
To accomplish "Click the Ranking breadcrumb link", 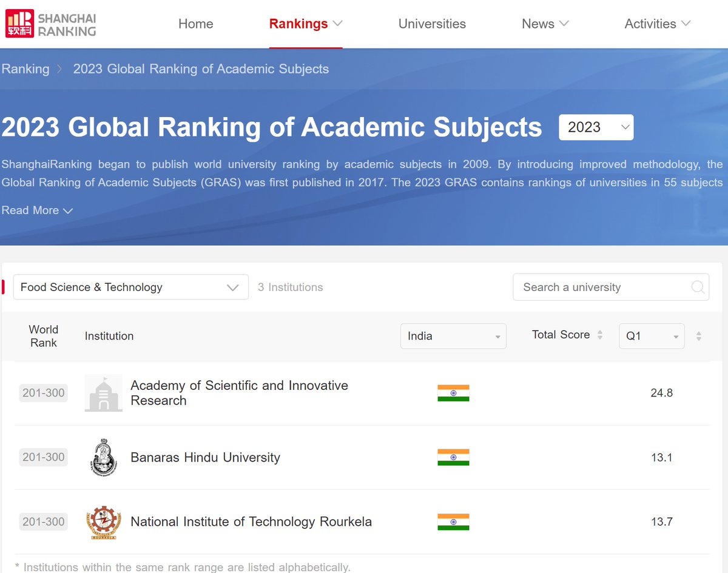I will coord(25,69).
